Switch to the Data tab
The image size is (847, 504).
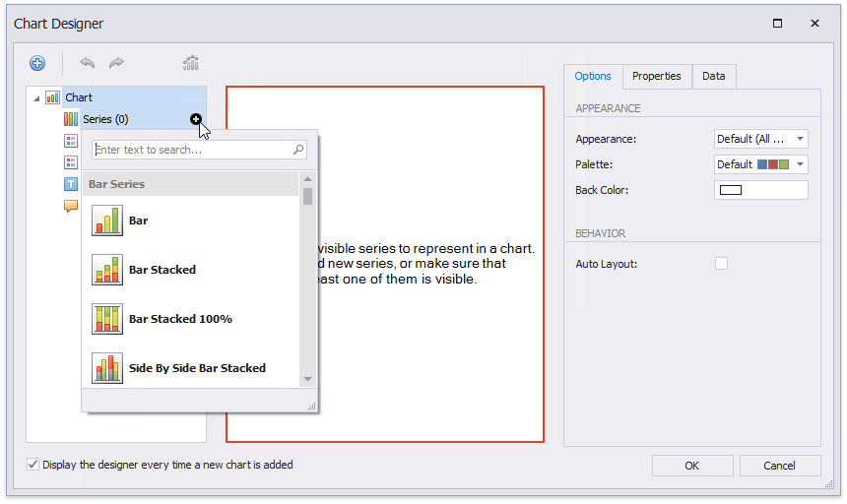click(714, 77)
